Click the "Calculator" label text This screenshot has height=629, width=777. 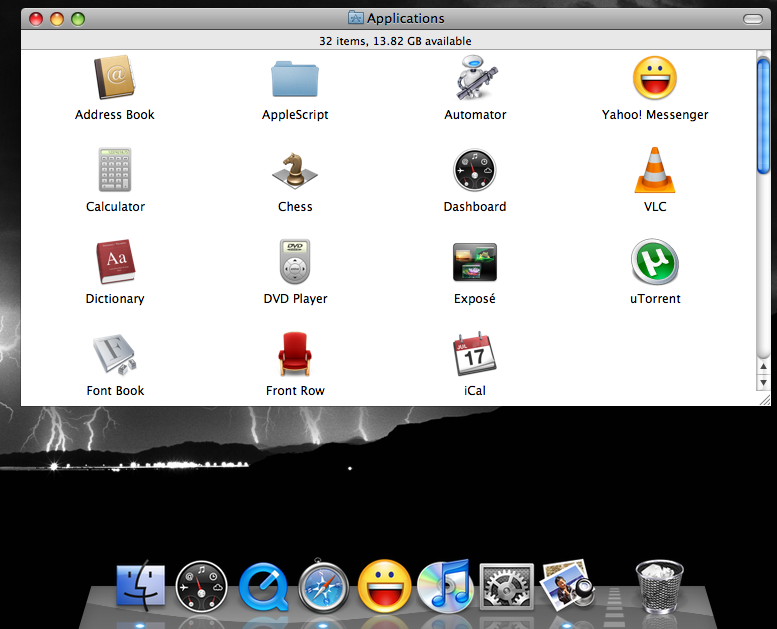click(x=115, y=207)
